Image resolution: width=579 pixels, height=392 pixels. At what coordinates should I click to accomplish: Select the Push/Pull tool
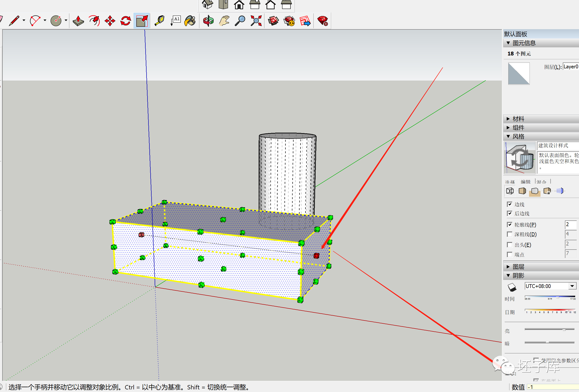tap(78, 21)
